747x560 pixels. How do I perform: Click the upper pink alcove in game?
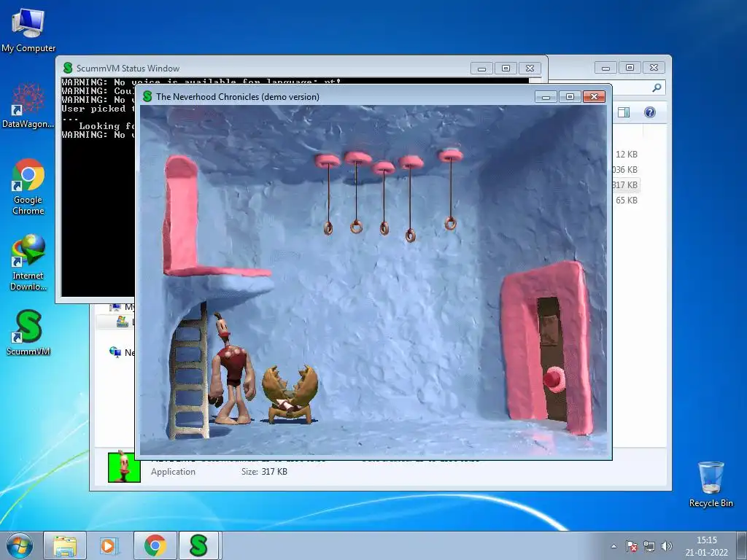pos(181,214)
